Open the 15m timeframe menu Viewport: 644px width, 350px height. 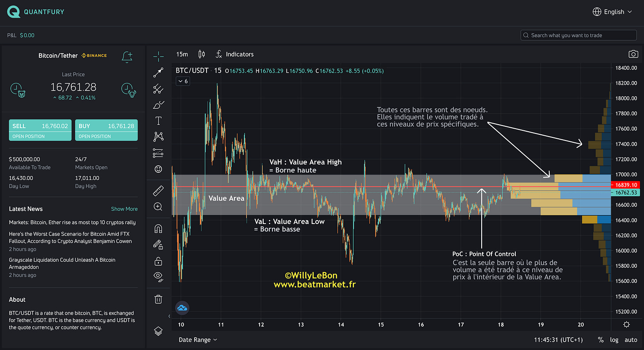182,54
